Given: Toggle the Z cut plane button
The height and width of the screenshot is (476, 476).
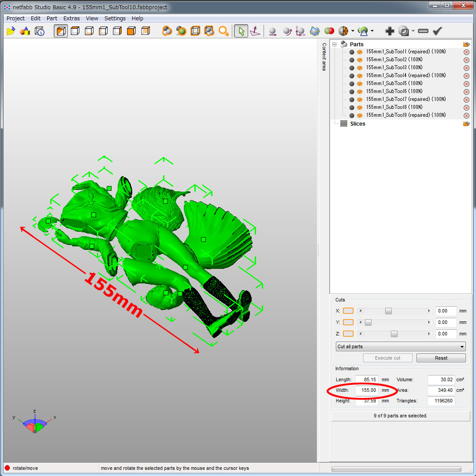Looking at the screenshot, I should pyautogui.click(x=348, y=334).
